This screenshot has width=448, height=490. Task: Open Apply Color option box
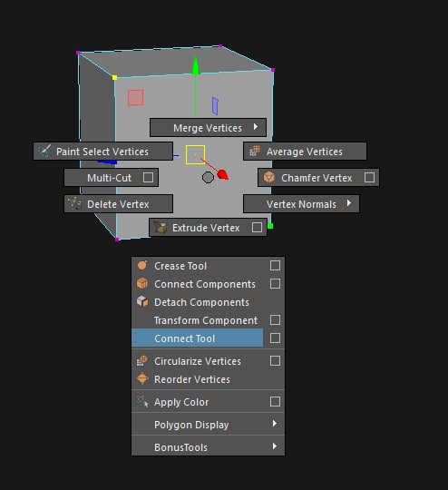pyautogui.click(x=275, y=402)
